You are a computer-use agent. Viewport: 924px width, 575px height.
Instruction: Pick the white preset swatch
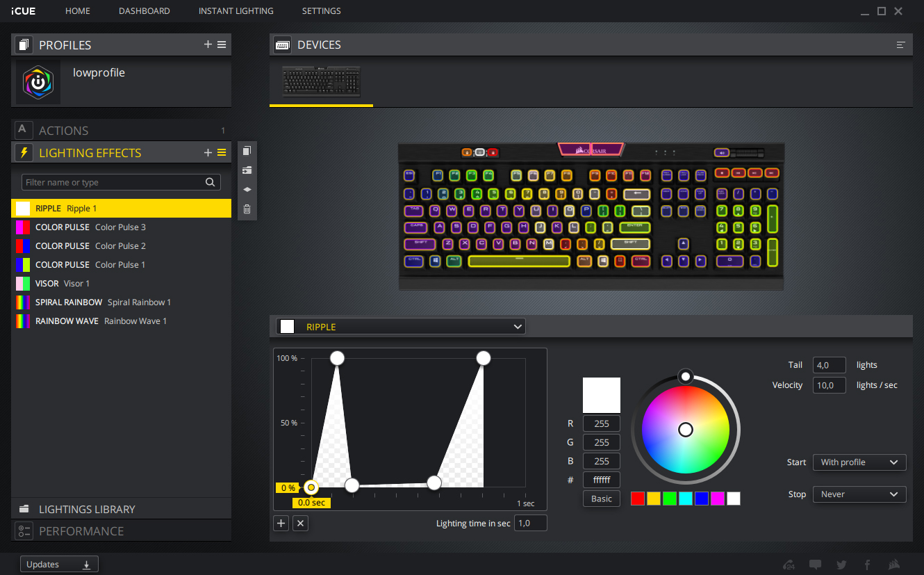point(734,498)
